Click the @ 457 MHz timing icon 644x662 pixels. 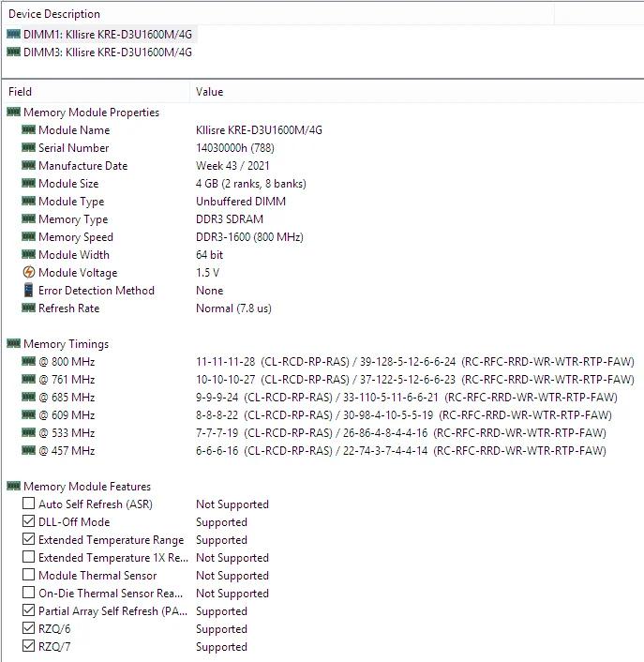[28, 450]
